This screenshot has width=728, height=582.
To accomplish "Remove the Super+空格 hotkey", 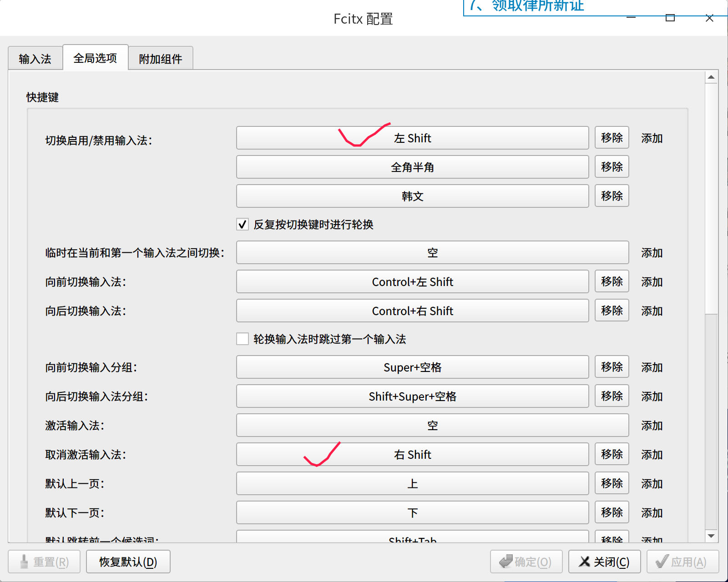I will click(612, 367).
